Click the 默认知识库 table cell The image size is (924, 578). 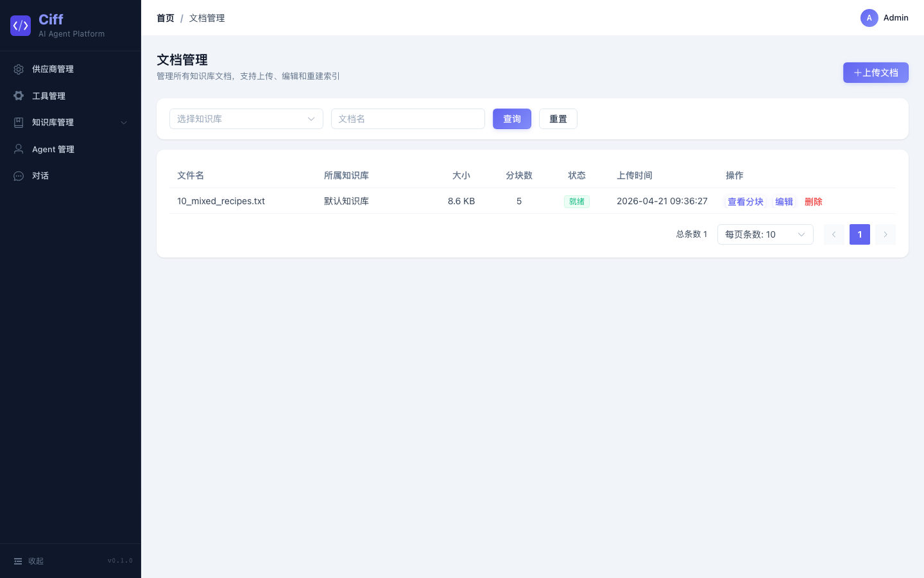tap(346, 201)
